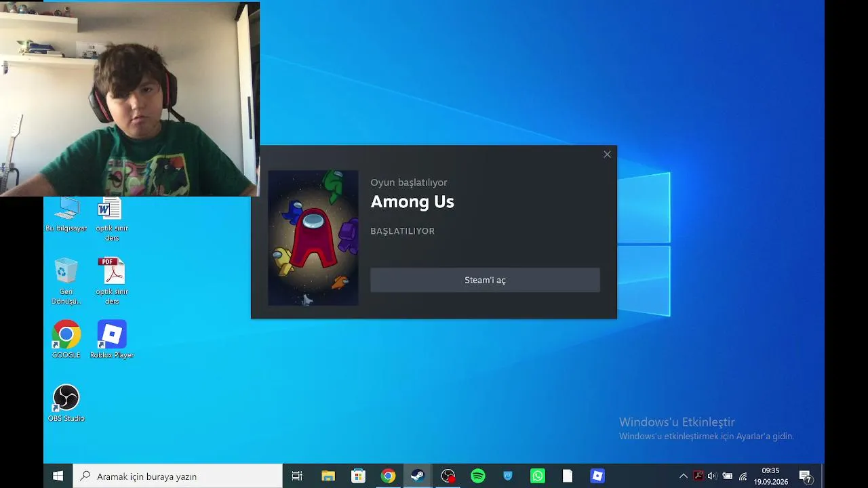Open the Windows Start menu

tap(58, 476)
